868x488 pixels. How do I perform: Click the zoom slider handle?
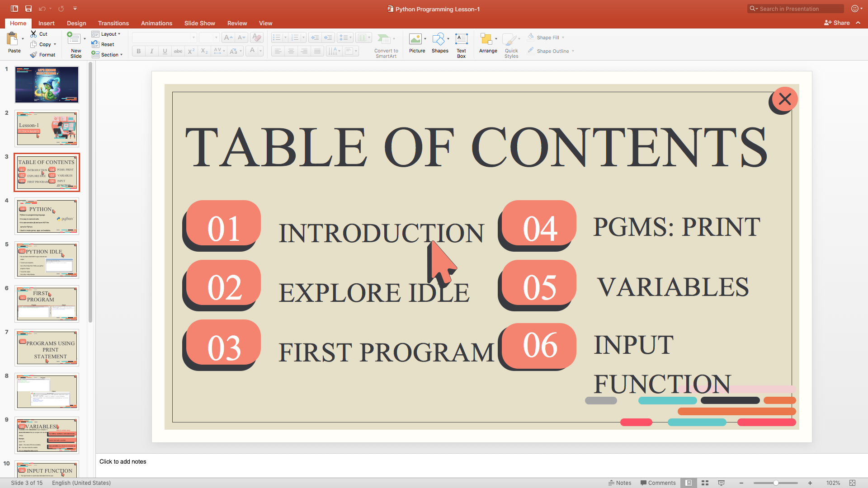click(776, 483)
